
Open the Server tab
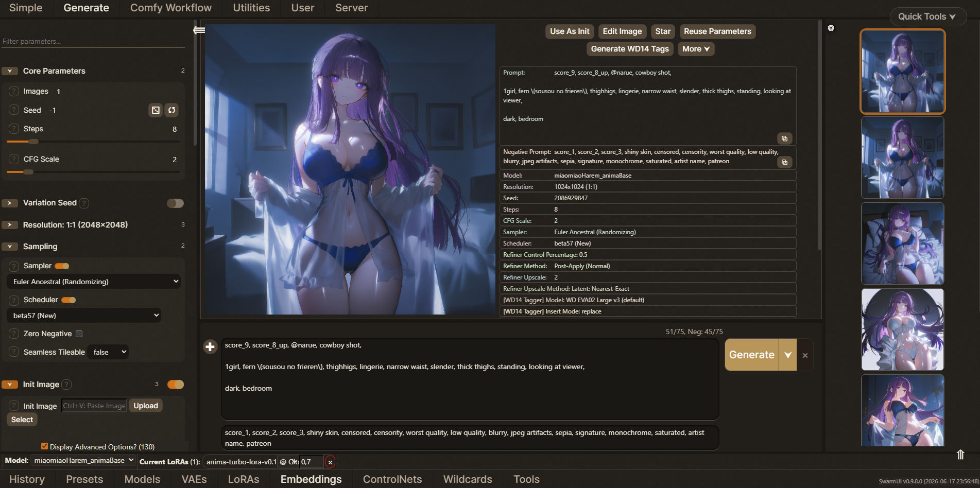click(352, 8)
